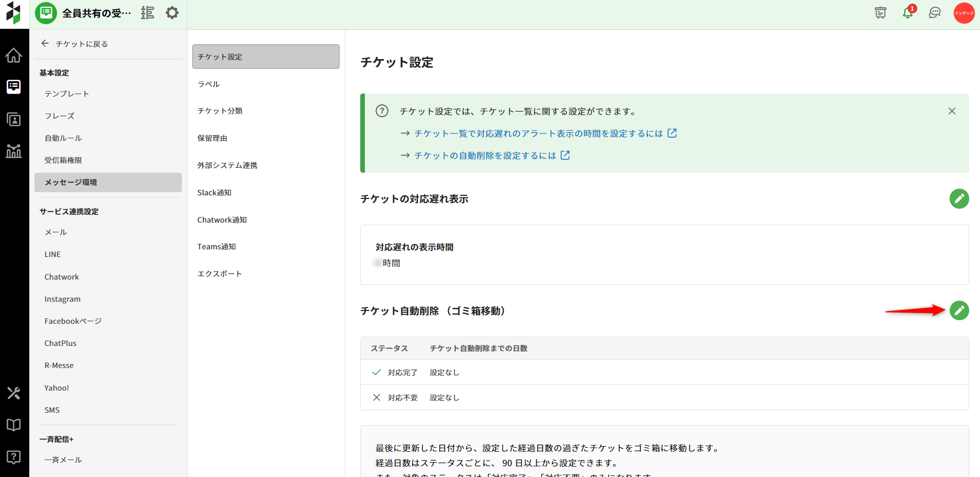980x477 pixels.
Task: Dismiss the green help banner
Action: tap(952, 111)
